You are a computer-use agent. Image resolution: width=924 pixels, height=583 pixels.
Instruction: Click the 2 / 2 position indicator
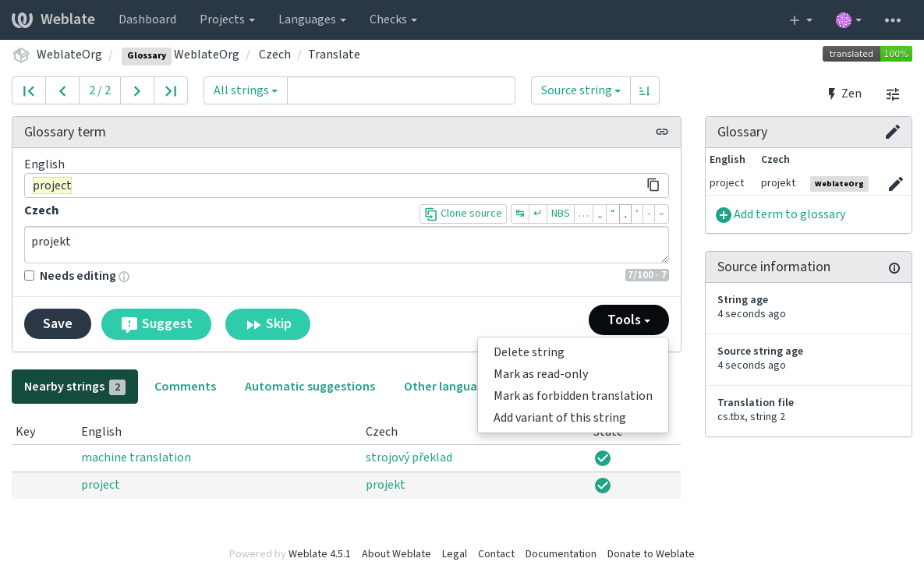pos(100,90)
